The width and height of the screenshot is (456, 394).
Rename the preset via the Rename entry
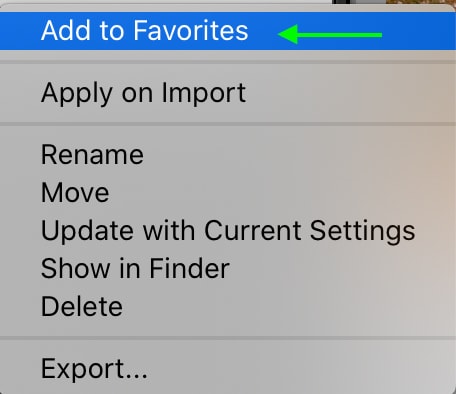coord(228,155)
